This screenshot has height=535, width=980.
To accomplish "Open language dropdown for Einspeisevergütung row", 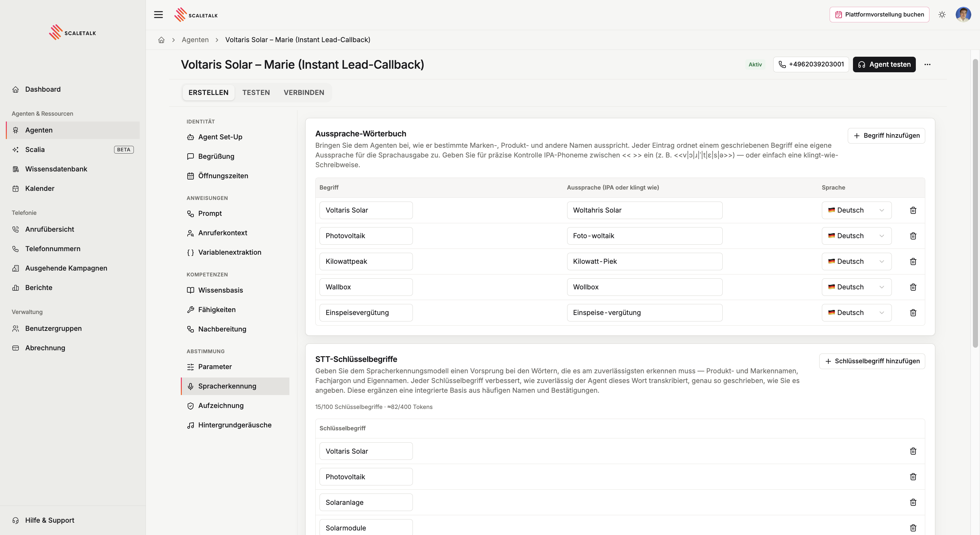I will pyautogui.click(x=856, y=312).
